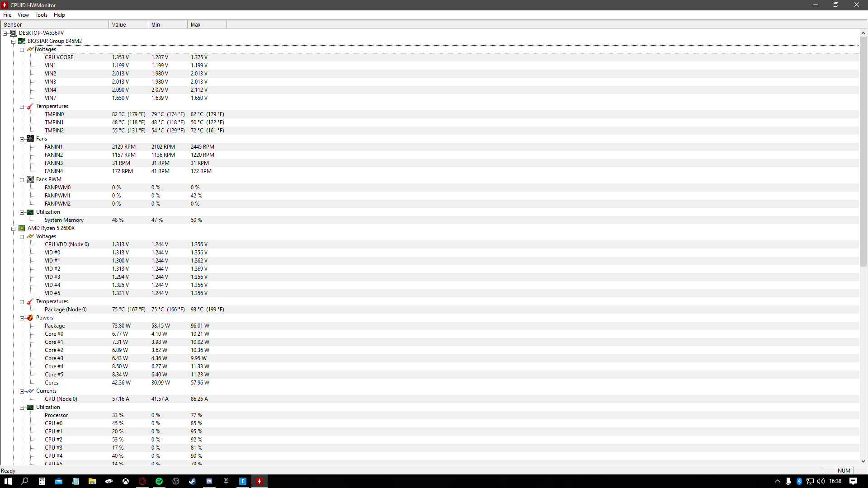Click the DESKTOP-VA536PV computer icon

(x=13, y=33)
